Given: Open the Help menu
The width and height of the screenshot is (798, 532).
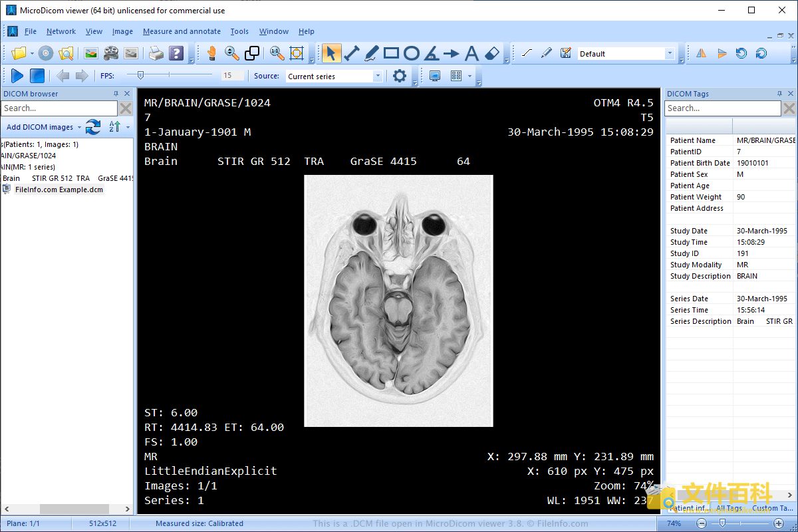Looking at the screenshot, I should click(x=306, y=31).
